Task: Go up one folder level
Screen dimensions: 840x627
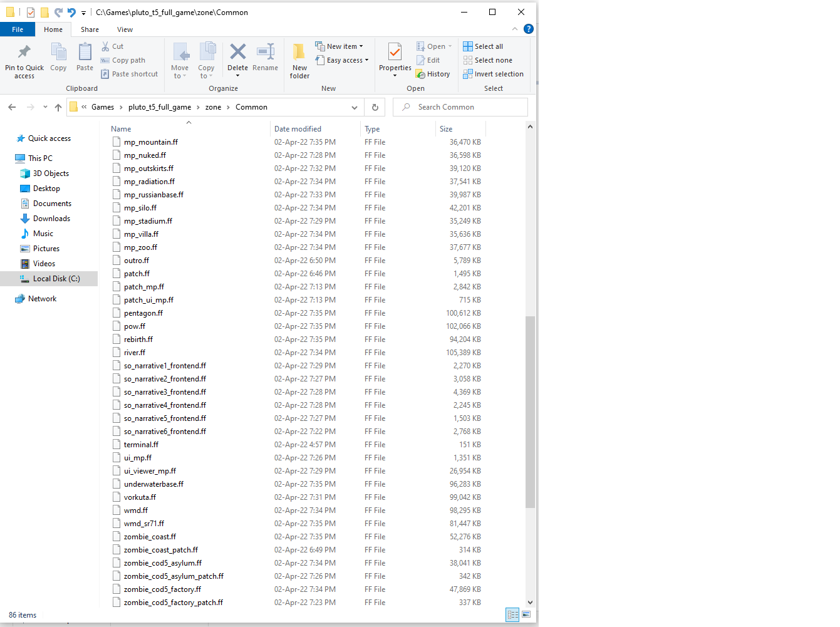Action: [58, 107]
